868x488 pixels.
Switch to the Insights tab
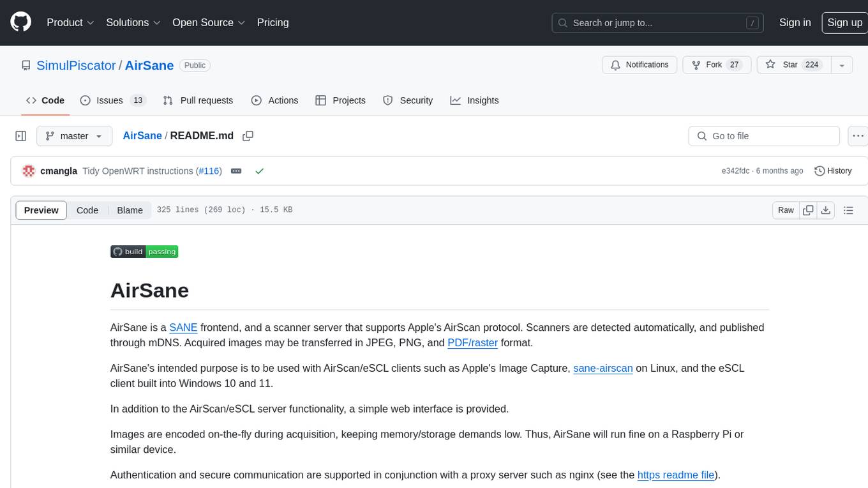[x=474, y=100]
